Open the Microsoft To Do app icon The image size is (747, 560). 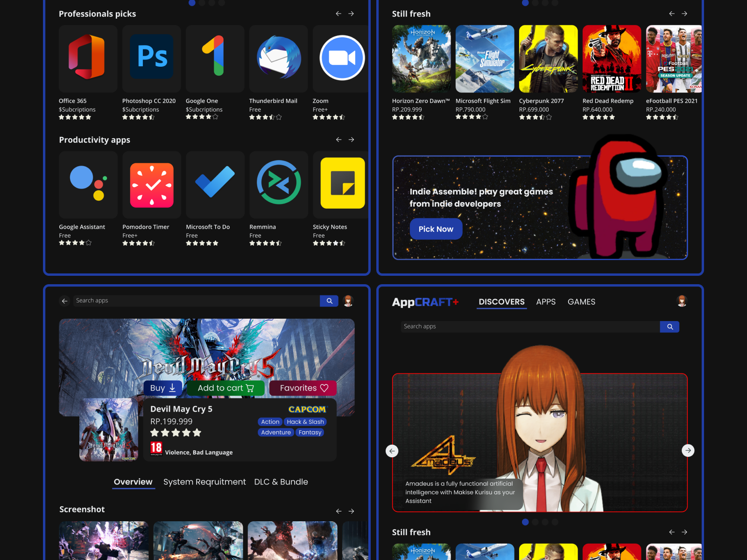click(215, 185)
